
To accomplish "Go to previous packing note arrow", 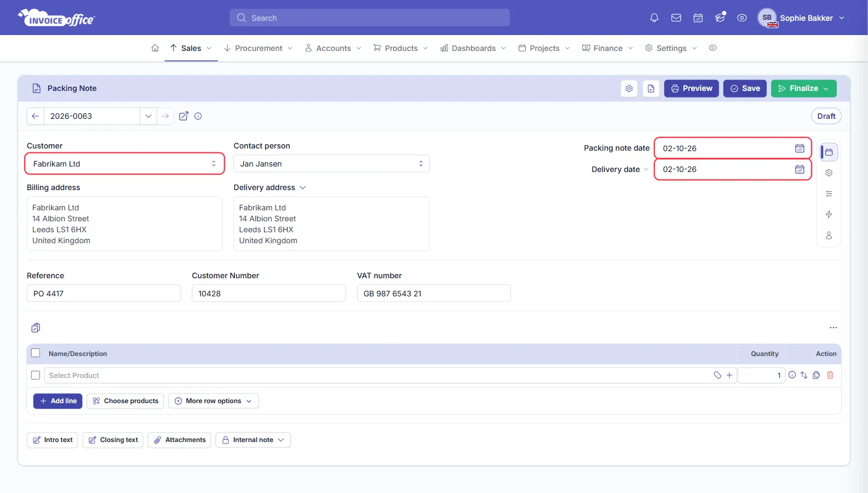I will [x=36, y=116].
